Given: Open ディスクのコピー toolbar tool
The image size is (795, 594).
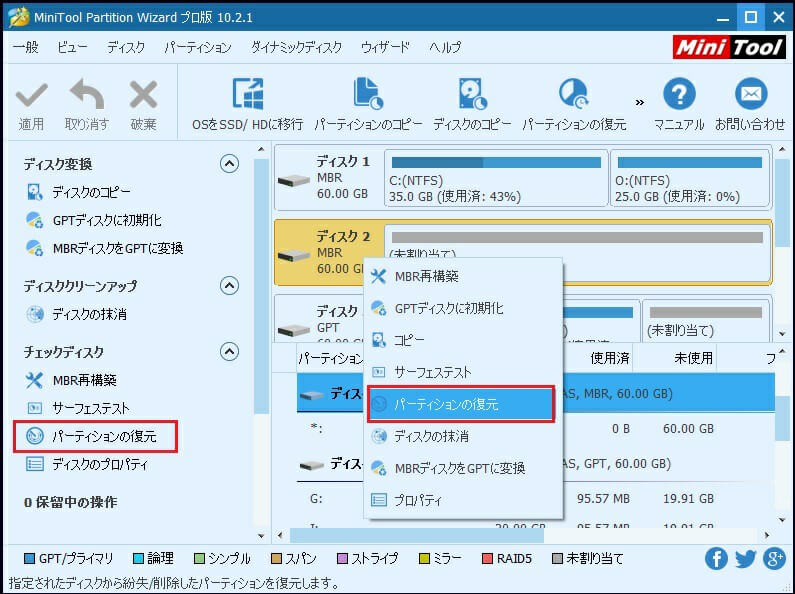Looking at the screenshot, I should click(x=472, y=105).
